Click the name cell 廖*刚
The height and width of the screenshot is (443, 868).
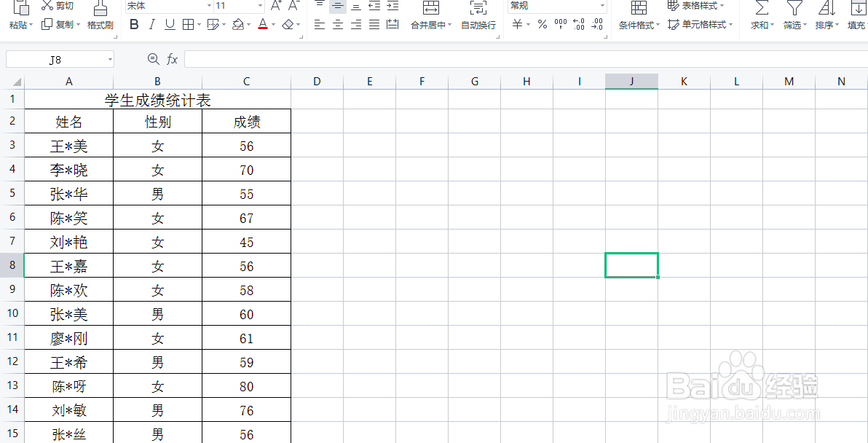coord(68,338)
